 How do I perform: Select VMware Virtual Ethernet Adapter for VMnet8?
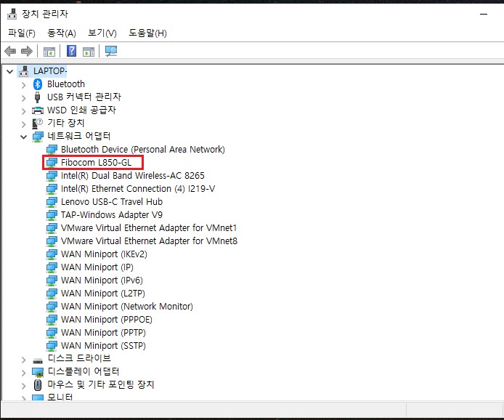point(149,241)
